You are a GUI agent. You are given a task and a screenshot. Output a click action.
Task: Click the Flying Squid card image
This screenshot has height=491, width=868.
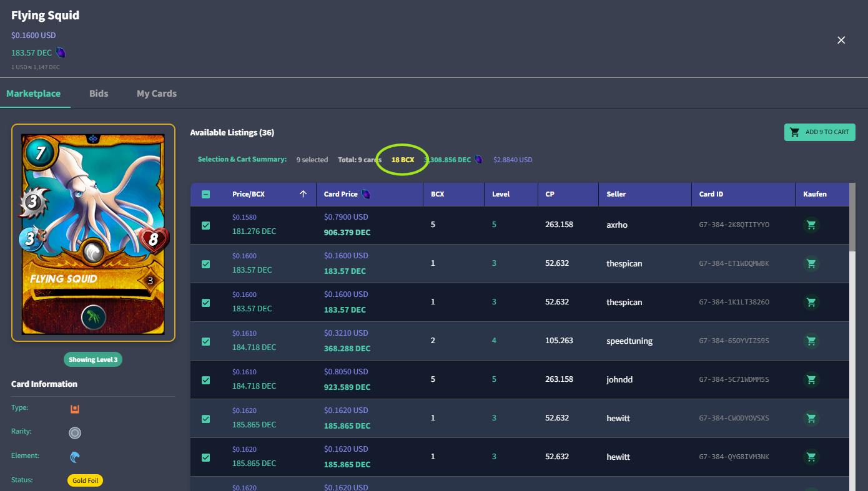(94, 233)
